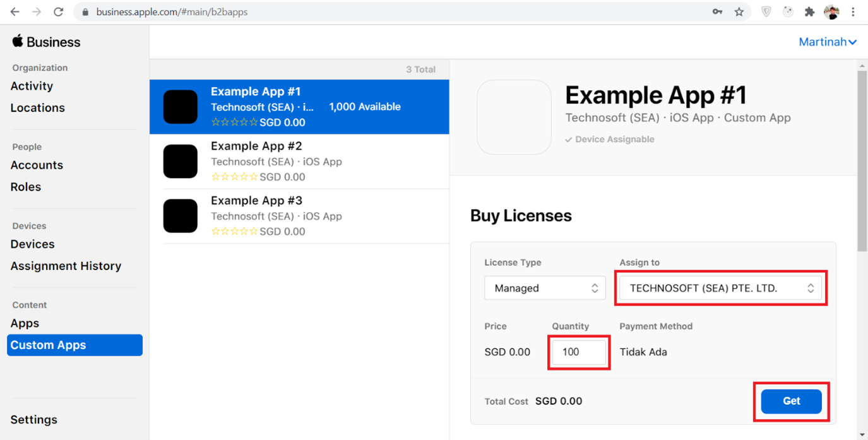Open Settings from the sidebar

(33, 419)
